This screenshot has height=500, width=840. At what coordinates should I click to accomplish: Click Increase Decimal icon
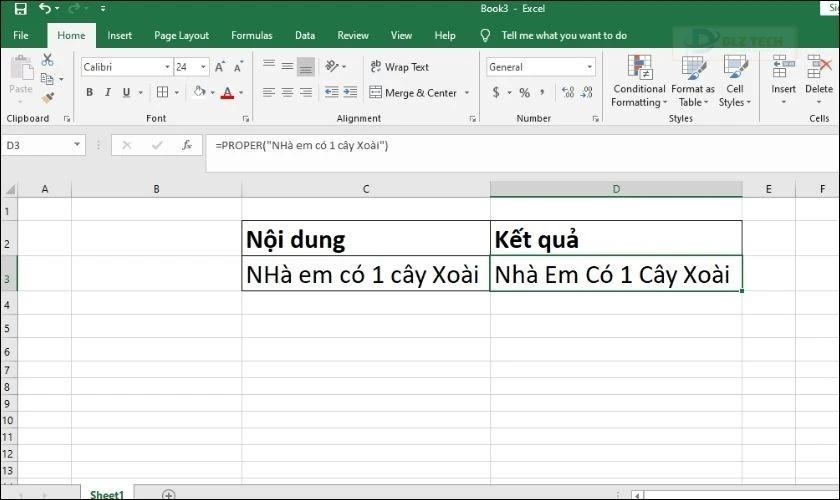click(568, 92)
